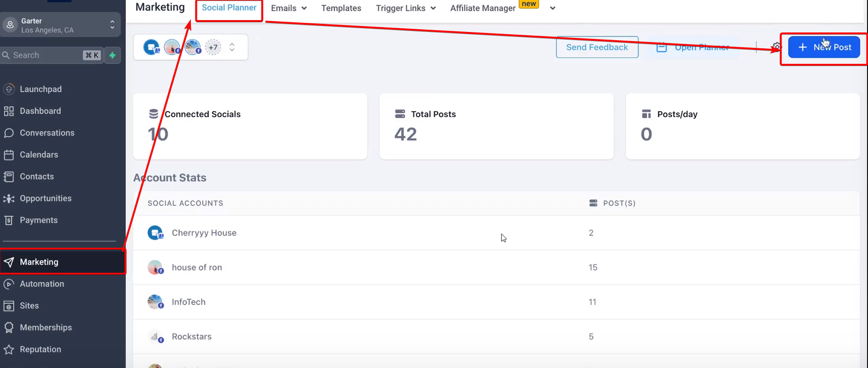Select the house of ron account row

(x=197, y=267)
